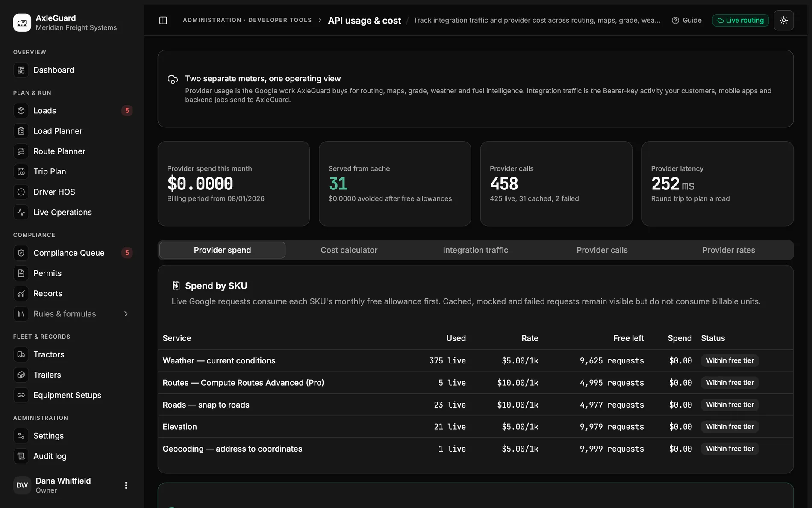Select the Weather current conditions row

(x=475, y=361)
